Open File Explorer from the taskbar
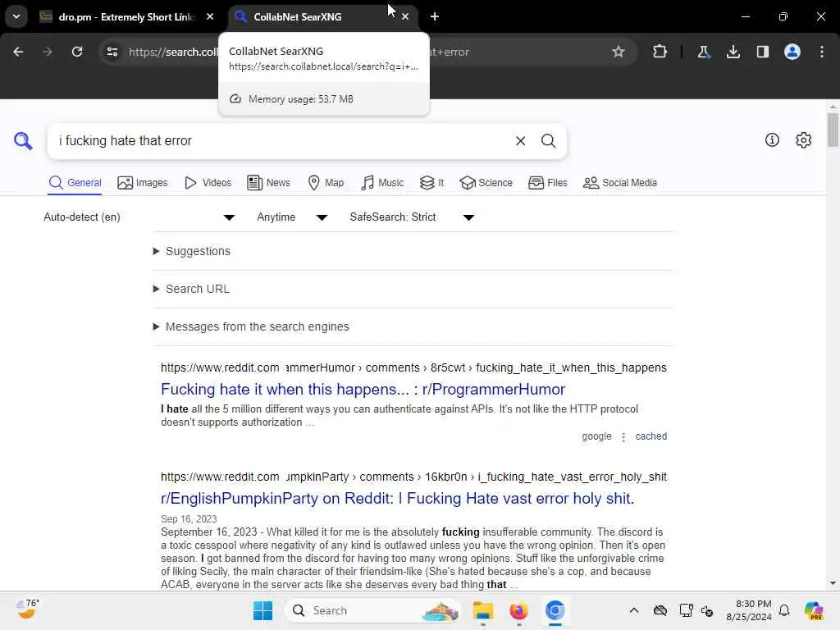 [x=482, y=610]
